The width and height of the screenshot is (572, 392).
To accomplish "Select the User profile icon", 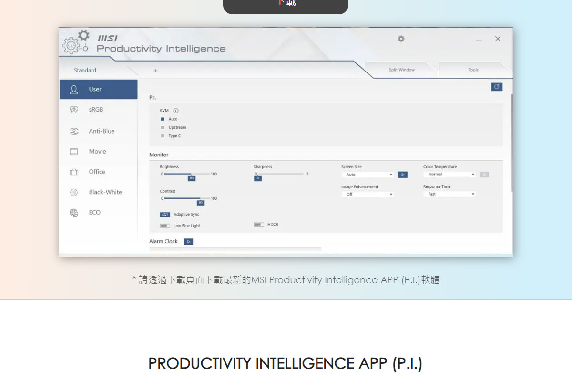I will (74, 89).
